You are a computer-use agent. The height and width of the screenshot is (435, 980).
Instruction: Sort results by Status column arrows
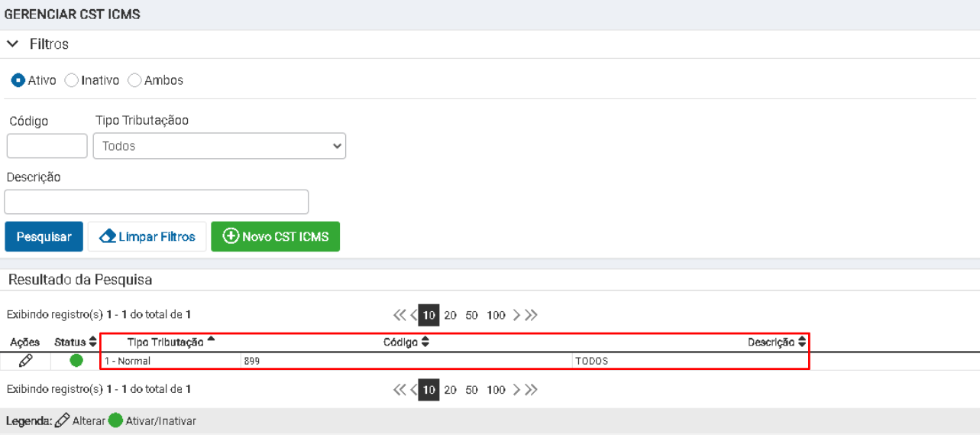pos(93,342)
